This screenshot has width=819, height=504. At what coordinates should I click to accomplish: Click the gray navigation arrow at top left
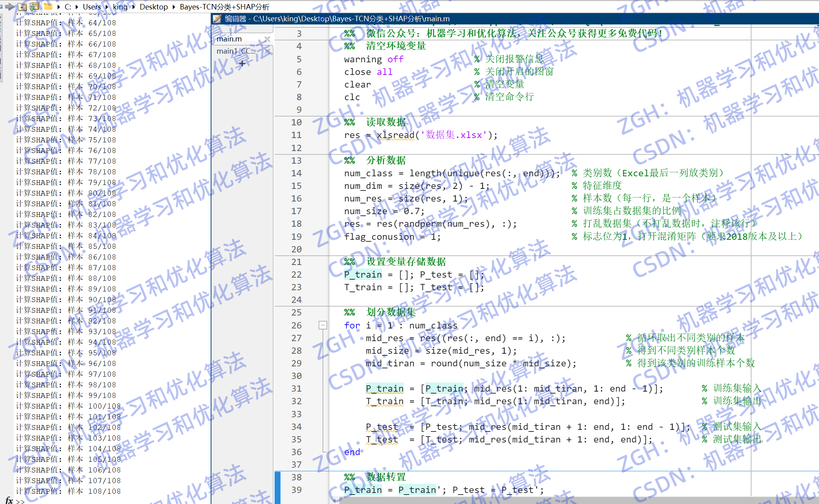[9, 6]
